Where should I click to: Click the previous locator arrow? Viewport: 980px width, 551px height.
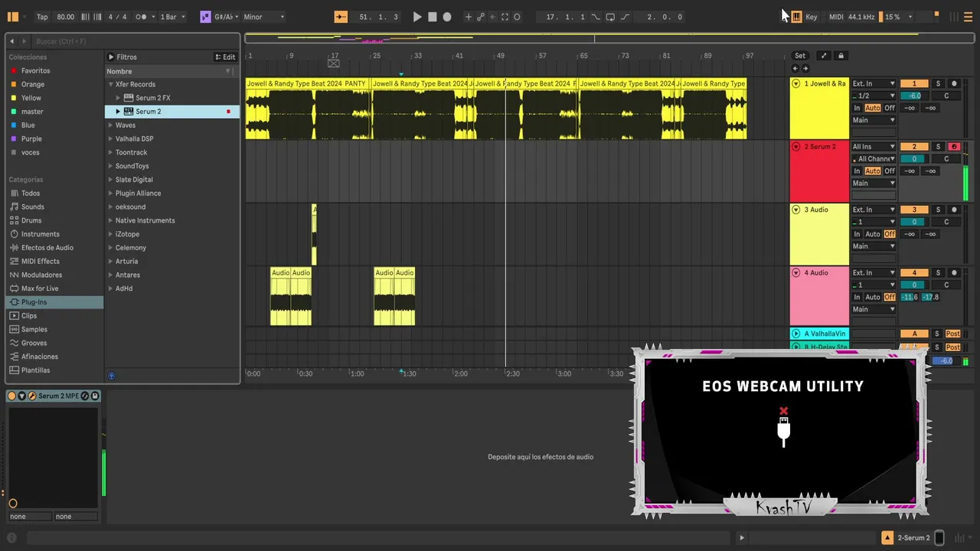click(x=795, y=68)
